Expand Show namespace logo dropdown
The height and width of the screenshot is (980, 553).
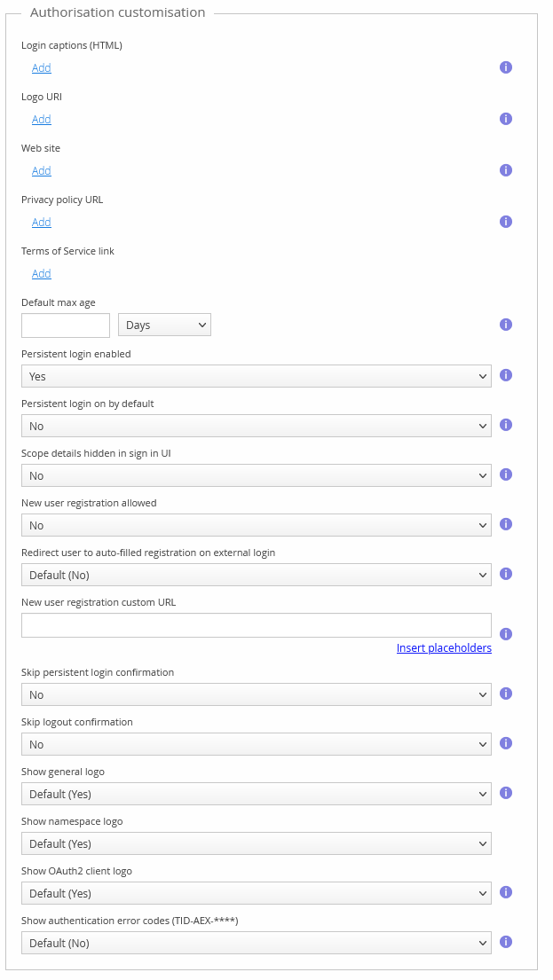tap(256, 843)
